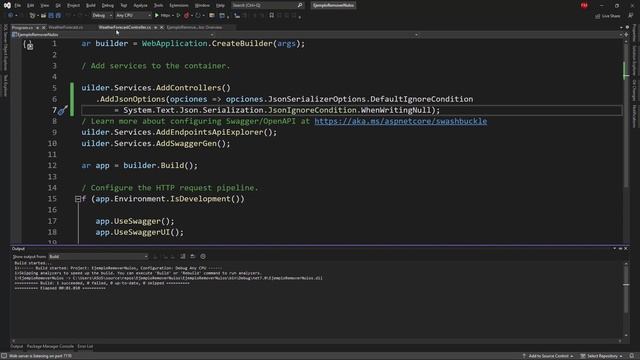Click the open file folder icon
640x360 pixels.
(43, 16)
